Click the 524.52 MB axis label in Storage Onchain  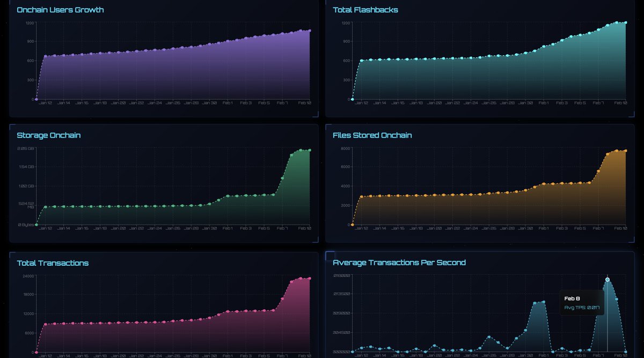tap(27, 205)
